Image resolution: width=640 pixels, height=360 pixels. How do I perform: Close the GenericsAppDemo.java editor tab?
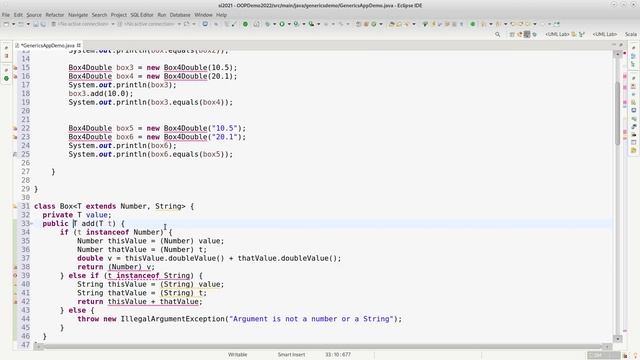point(78,45)
